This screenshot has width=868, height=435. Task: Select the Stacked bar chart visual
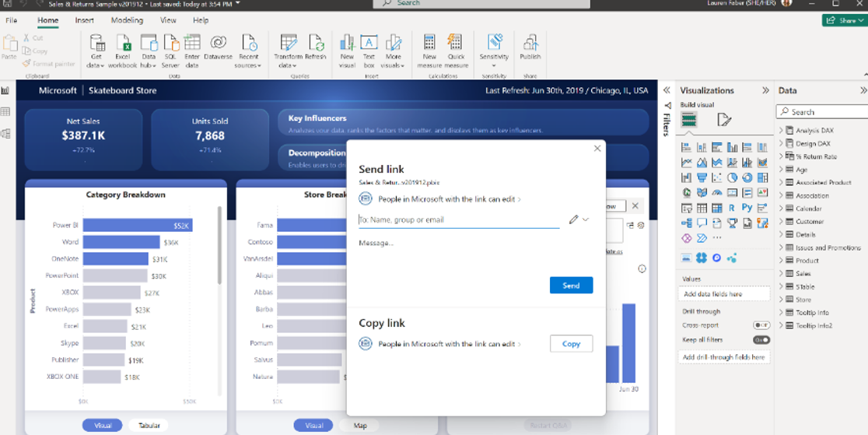[x=687, y=147]
